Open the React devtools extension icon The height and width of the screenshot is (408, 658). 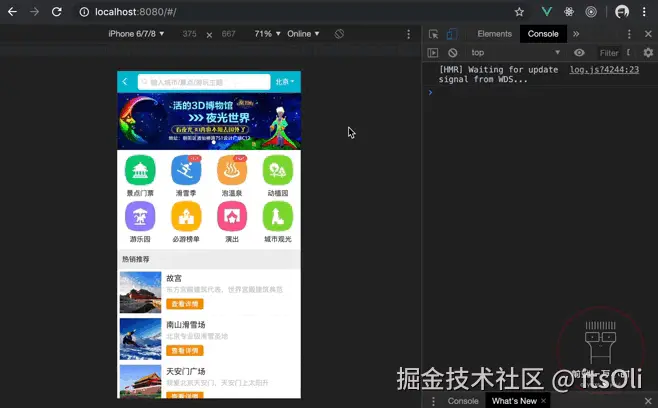pyautogui.click(x=569, y=12)
